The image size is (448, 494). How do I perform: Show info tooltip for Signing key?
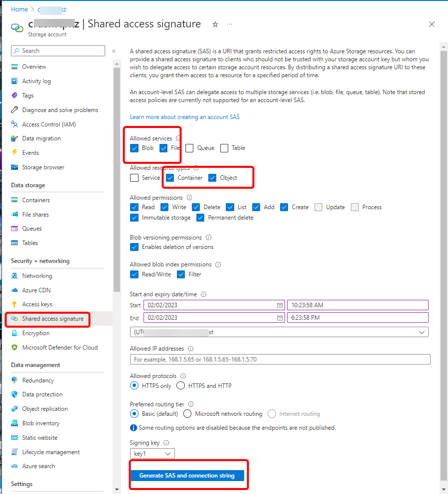(166, 443)
